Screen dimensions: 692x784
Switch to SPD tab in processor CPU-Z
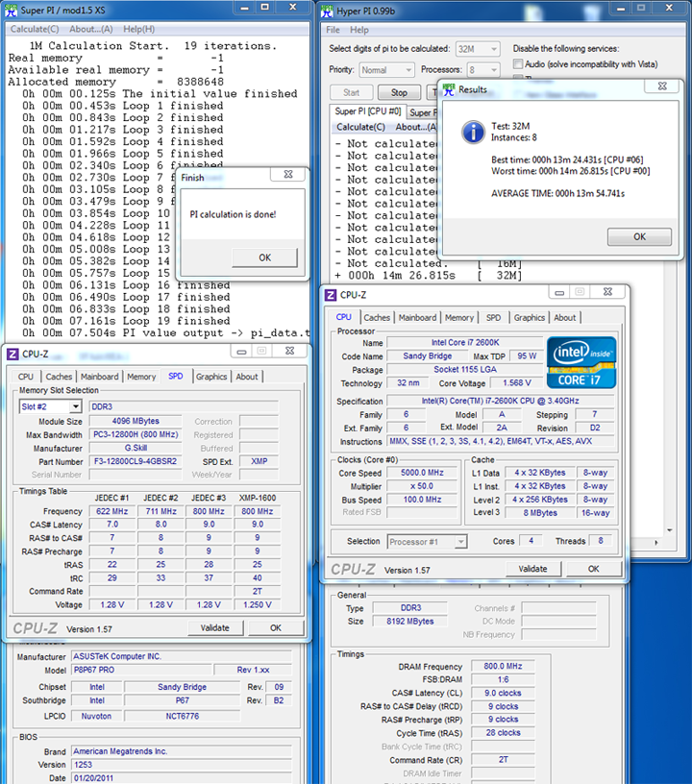point(493,317)
